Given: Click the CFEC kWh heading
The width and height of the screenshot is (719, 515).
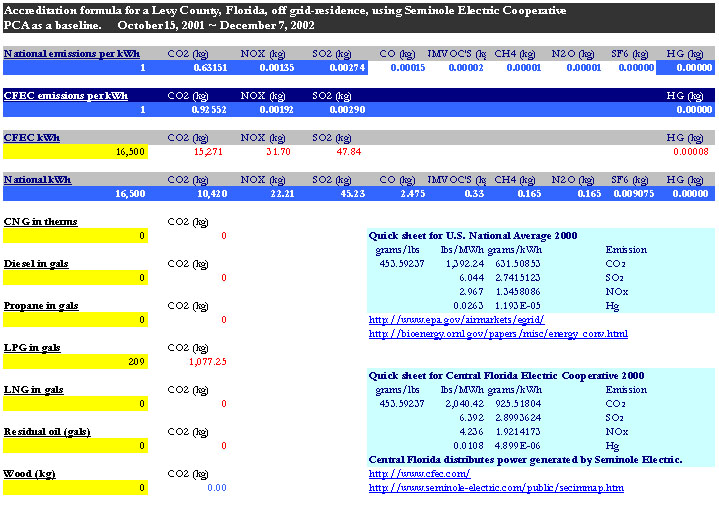Looking at the screenshot, I should click(x=32, y=138).
